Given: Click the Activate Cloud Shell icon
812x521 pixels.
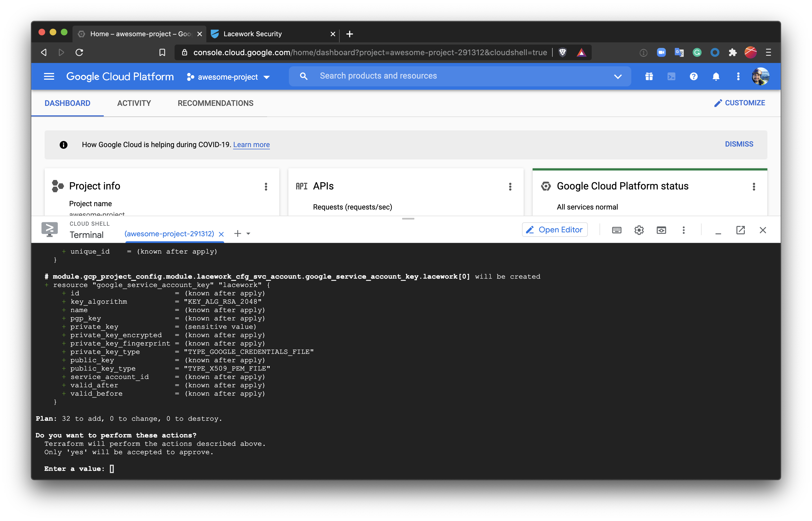Looking at the screenshot, I should tap(671, 76).
